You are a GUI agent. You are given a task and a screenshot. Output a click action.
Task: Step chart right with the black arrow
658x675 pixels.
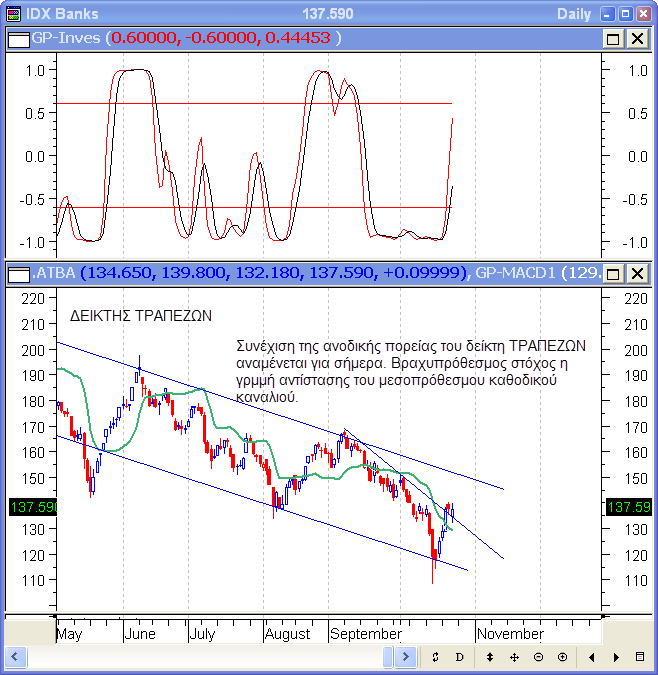(616, 657)
